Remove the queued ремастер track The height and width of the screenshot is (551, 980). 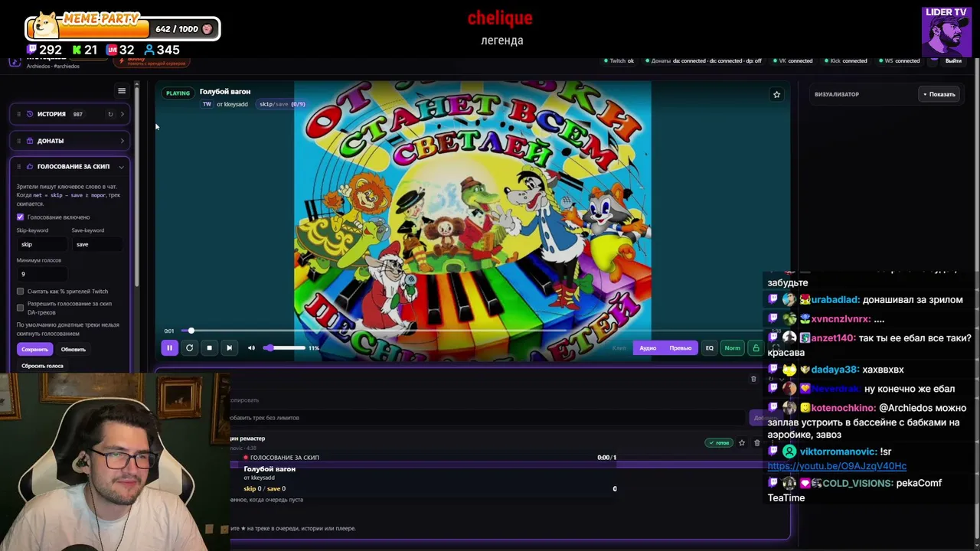757,442
